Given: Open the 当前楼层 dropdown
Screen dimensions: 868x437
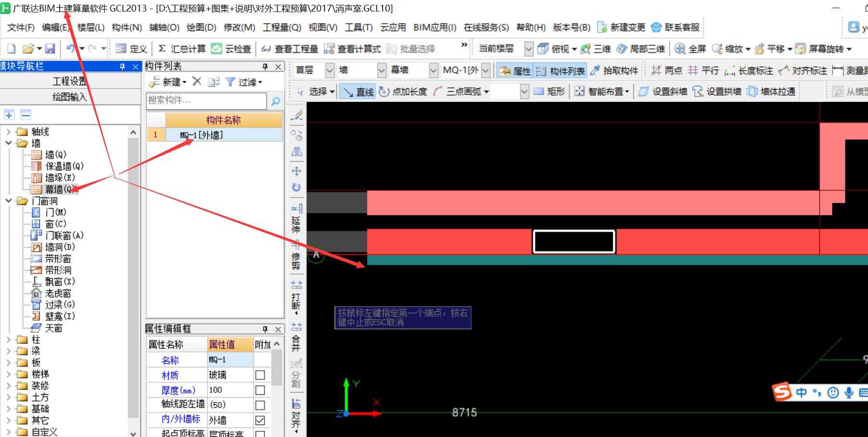Looking at the screenshot, I should 529,49.
